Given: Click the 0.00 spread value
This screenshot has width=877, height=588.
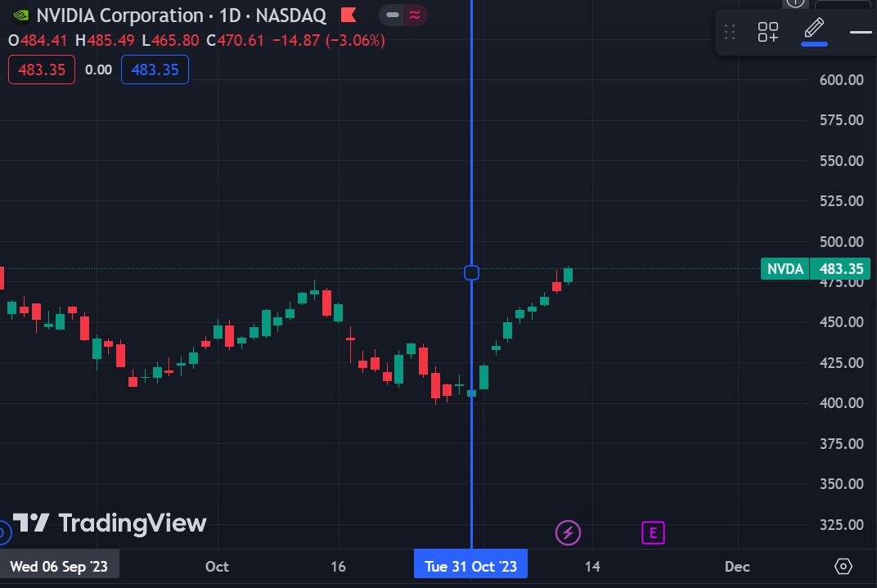Looking at the screenshot, I should tap(98, 70).
